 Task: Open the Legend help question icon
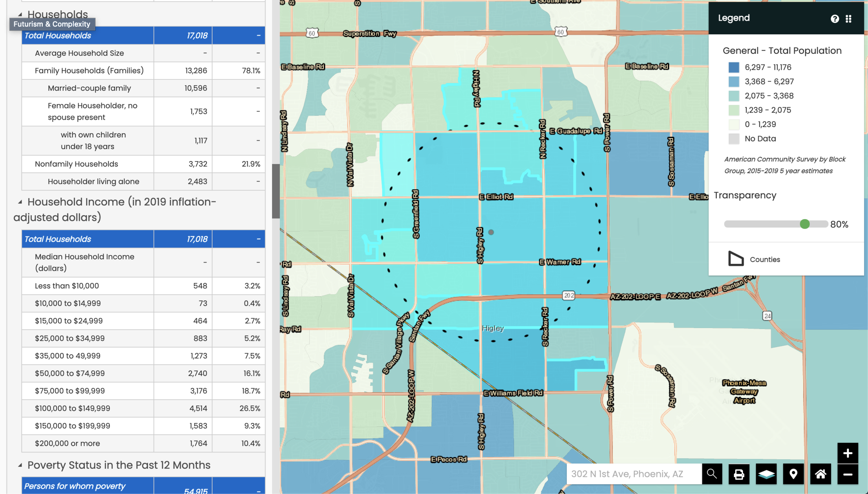[x=834, y=19]
